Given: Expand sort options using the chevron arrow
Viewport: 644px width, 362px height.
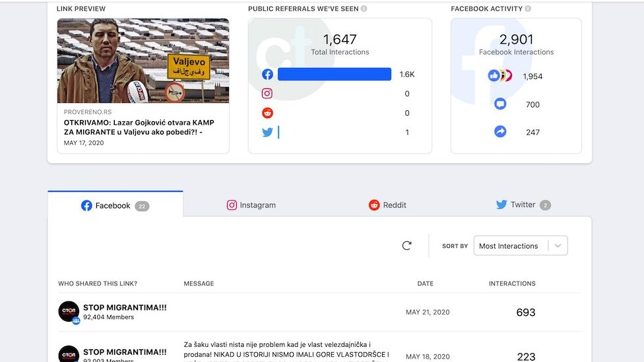Looking at the screenshot, I should tap(558, 246).
